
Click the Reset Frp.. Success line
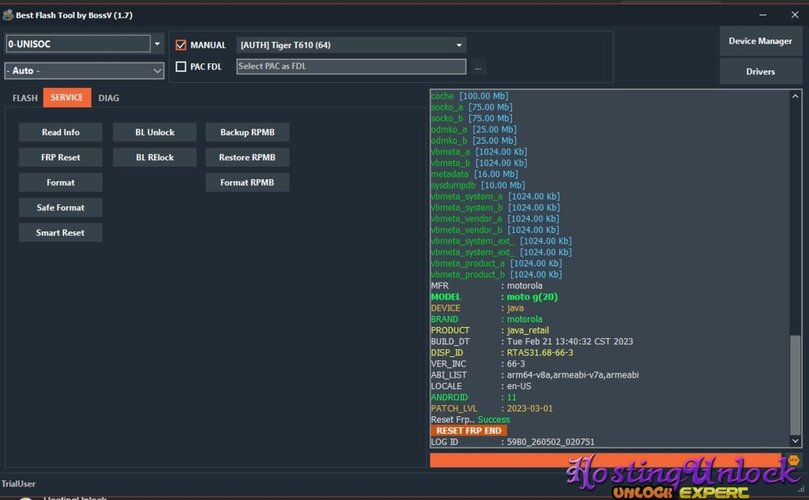tap(470, 420)
